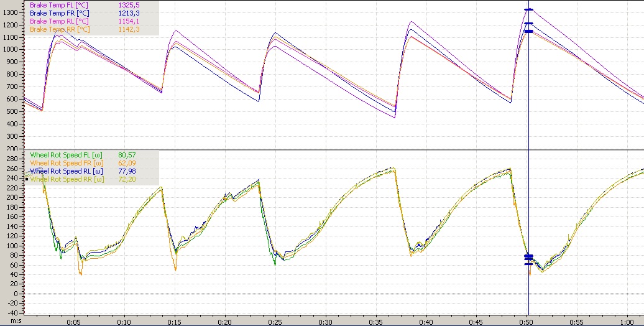Screen dimensions: 644x326
Task: Select the Brake Temp FL legend entry
Action: (60, 5)
